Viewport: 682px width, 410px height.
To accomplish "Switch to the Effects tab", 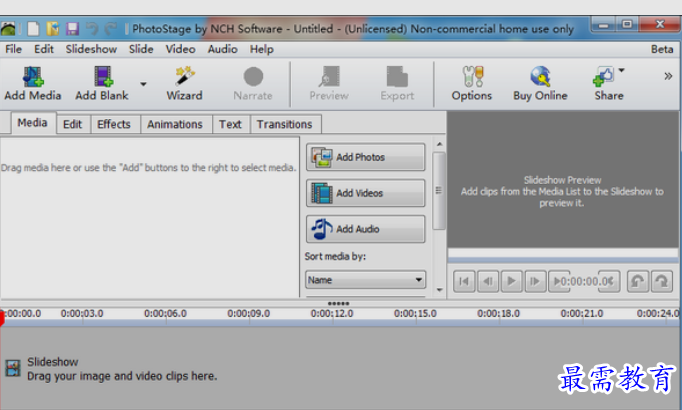I will [x=114, y=124].
